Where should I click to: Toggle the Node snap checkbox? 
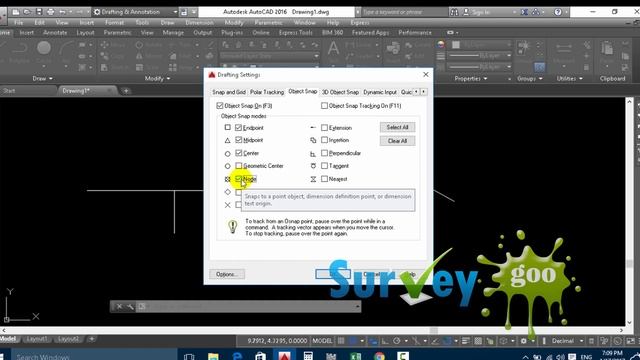239,179
